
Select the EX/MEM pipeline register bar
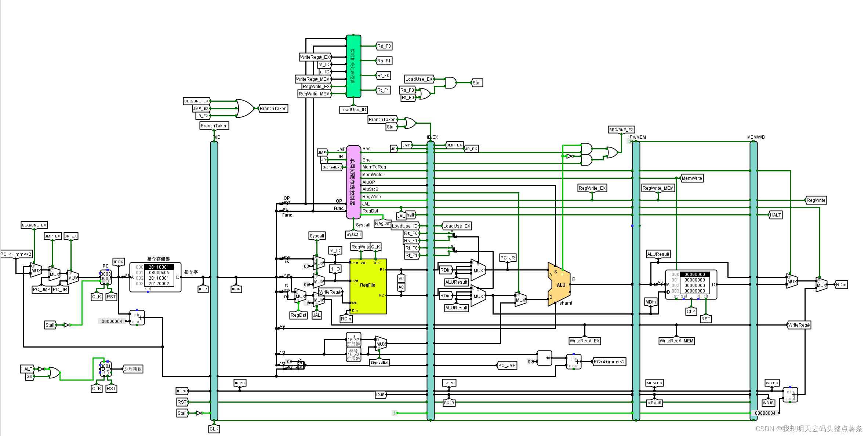[x=636, y=281]
